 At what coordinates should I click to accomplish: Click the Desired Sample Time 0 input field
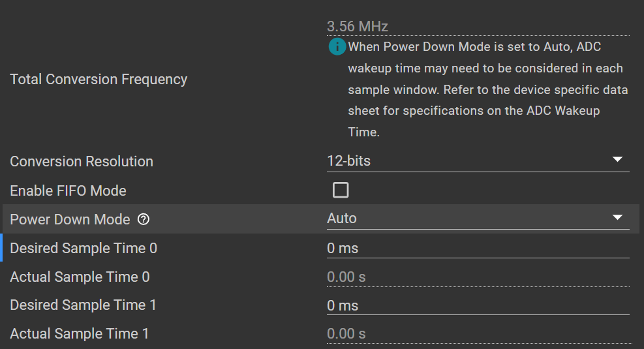(476, 249)
